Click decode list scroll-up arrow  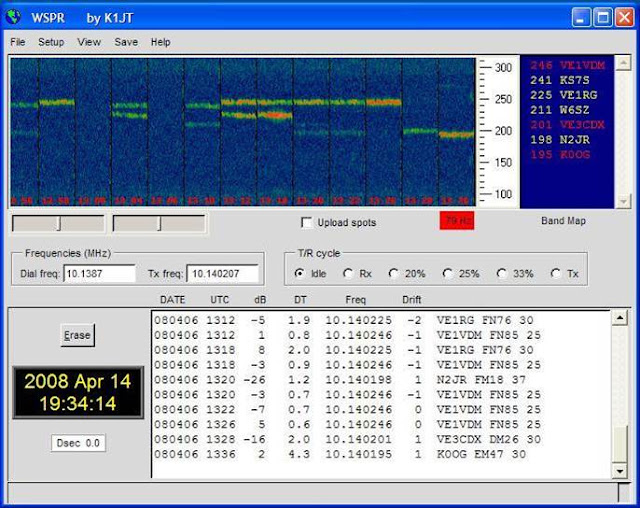pyautogui.click(x=620, y=317)
